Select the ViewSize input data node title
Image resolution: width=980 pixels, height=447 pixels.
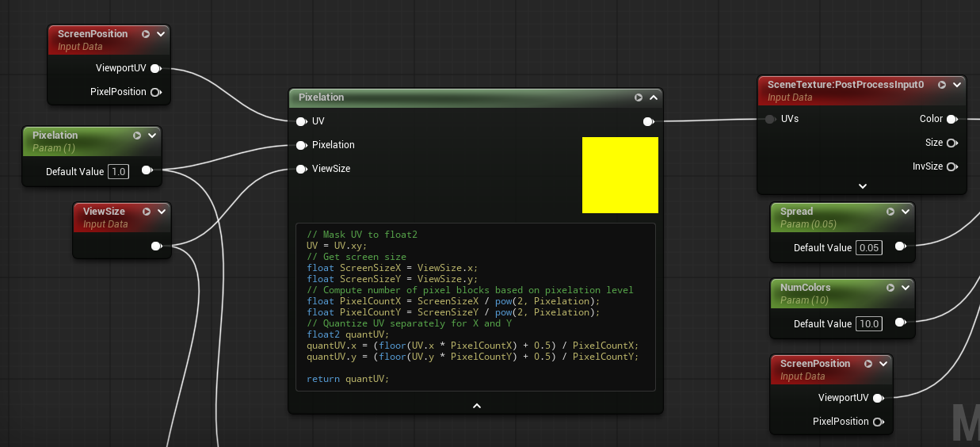pos(104,212)
